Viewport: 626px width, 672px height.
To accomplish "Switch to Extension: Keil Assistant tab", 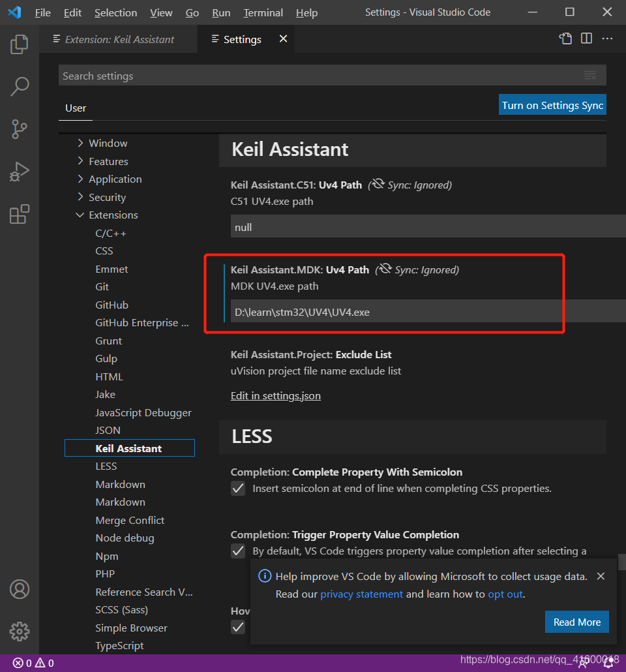I will [x=118, y=39].
